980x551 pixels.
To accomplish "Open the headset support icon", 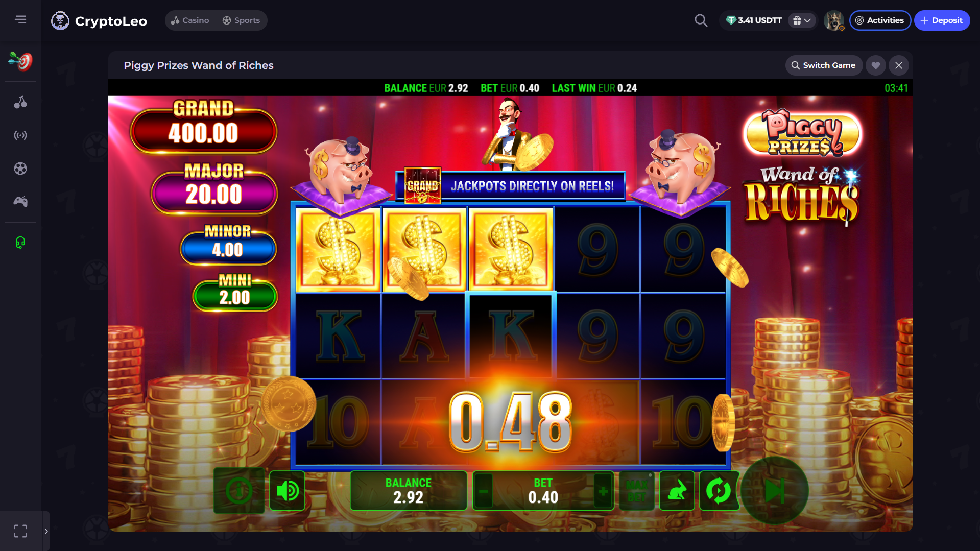I will coord(20,243).
